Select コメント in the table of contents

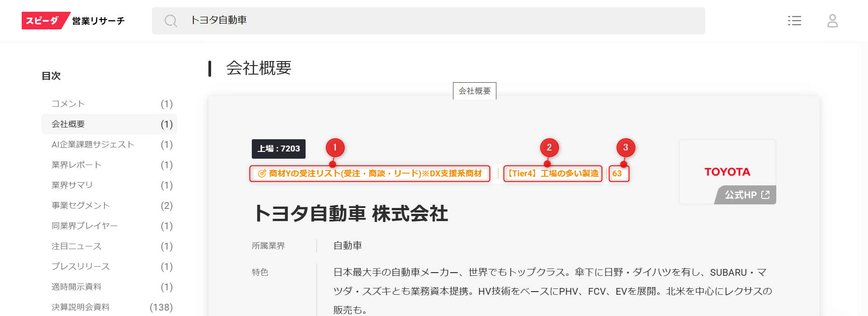[x=68, y=104]
